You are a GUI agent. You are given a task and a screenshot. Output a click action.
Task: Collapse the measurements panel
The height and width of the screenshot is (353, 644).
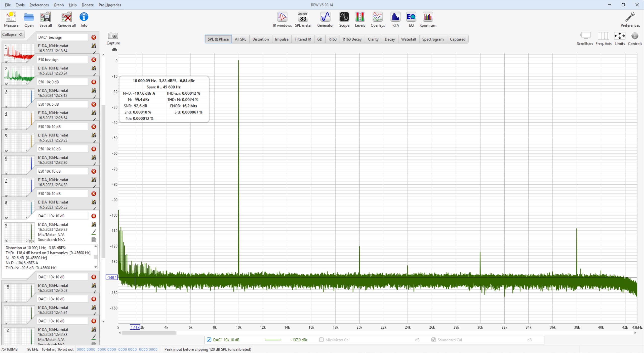(x=13, y=34)
